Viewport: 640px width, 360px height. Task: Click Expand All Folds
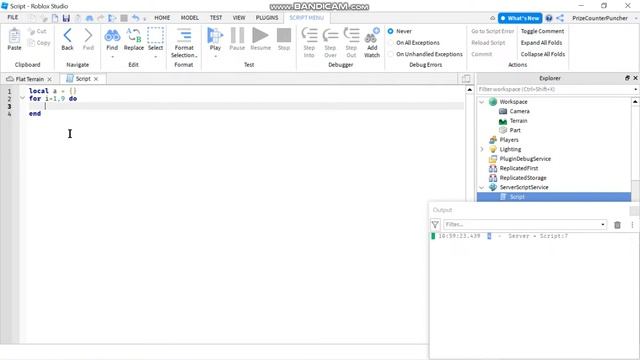pos(541,42)
